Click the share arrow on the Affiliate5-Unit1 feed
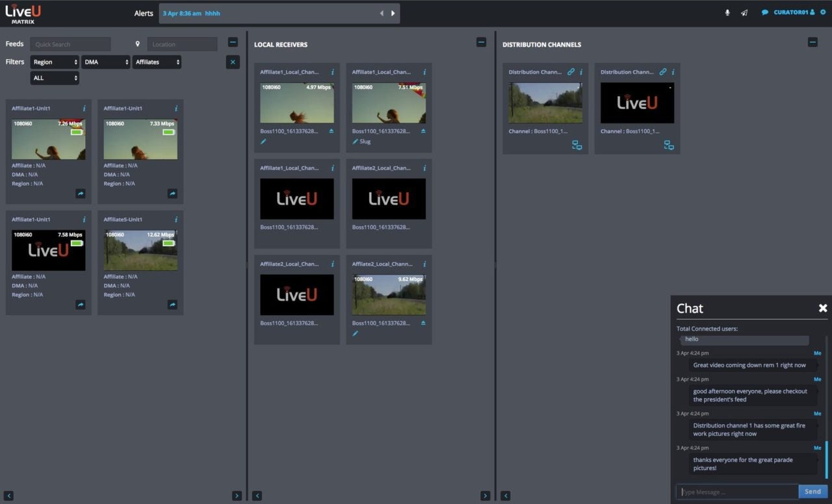The image size is (832, 504). pos(172,304)
